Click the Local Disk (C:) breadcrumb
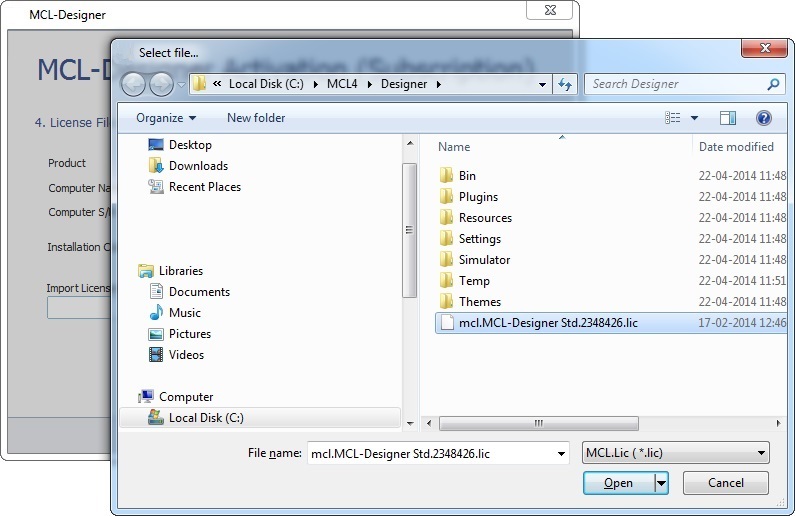Image resolution: width=795 pixels, height=516 pixels. 266,84
